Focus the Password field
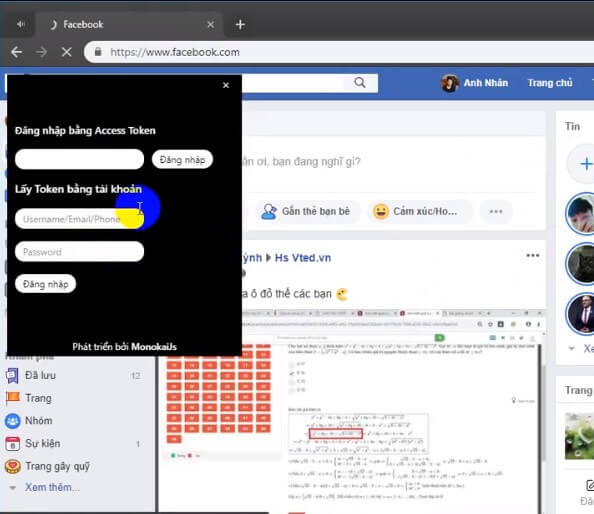 80,252
